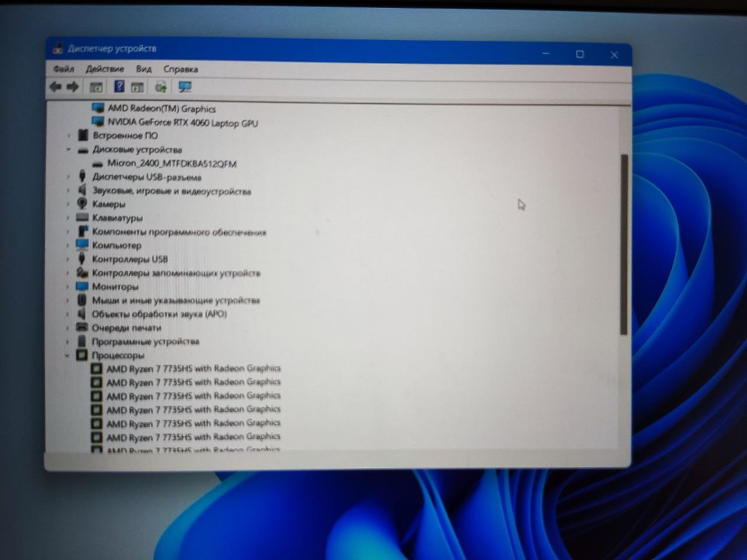
Task: Open the Файл menu
Action: 63,69
